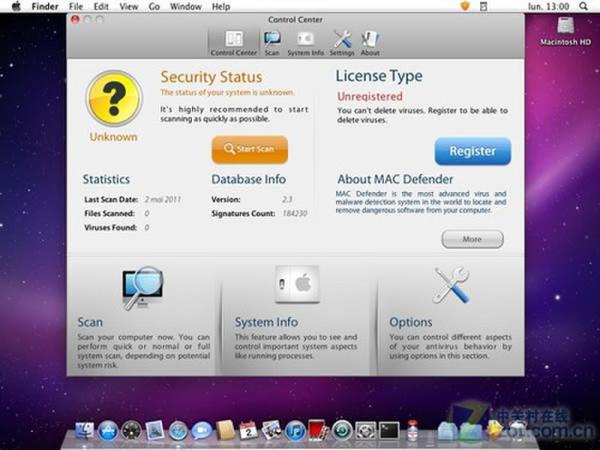Image resolution: width=600 pixels, height=450 pixels.
Task: Click the System Info switch-and-apple icon
Action: (x=297, y=284)
